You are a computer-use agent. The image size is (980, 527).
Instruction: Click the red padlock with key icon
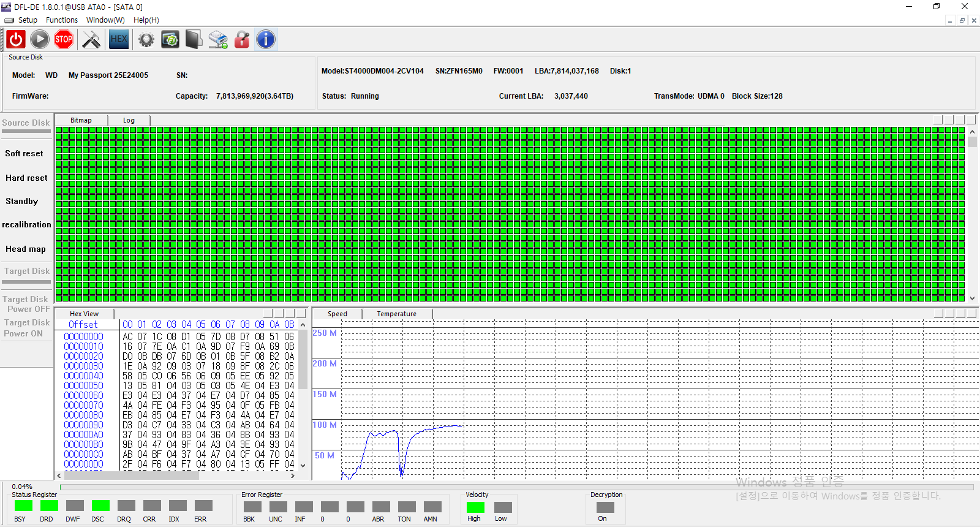[x=242, y=40]
